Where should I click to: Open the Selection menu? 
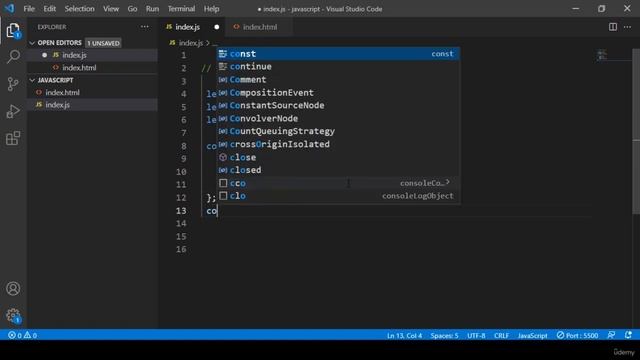[79, 9]
